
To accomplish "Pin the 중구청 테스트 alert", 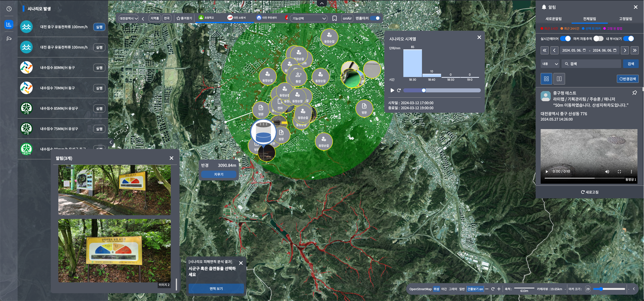I will point(634,93).
